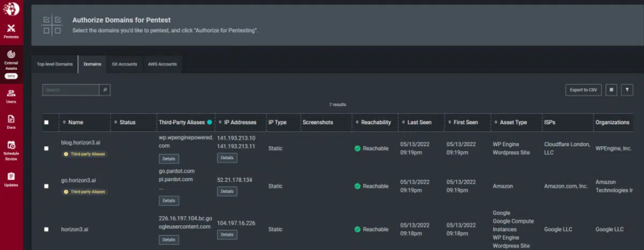The height and width of the screenshot is (250, 644).
Task: Sort by the Last Seen column
Action: tap(416, 122)
